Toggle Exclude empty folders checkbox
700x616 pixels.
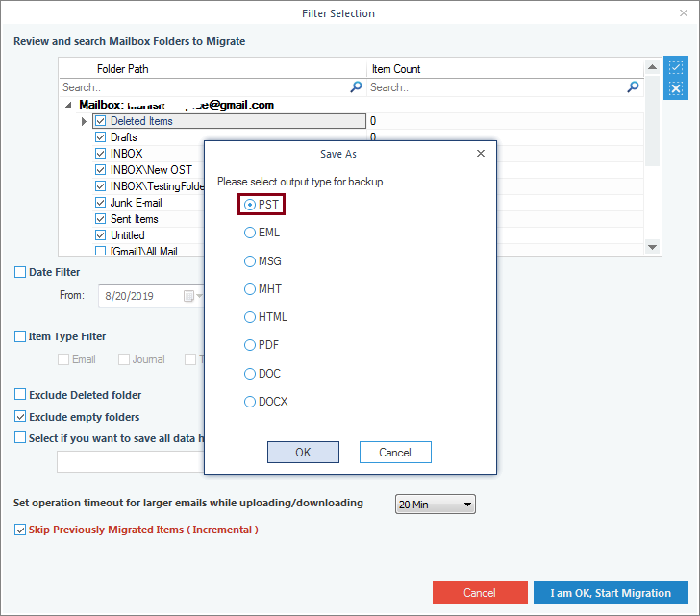pyautogui.click(x=20, y=417)
